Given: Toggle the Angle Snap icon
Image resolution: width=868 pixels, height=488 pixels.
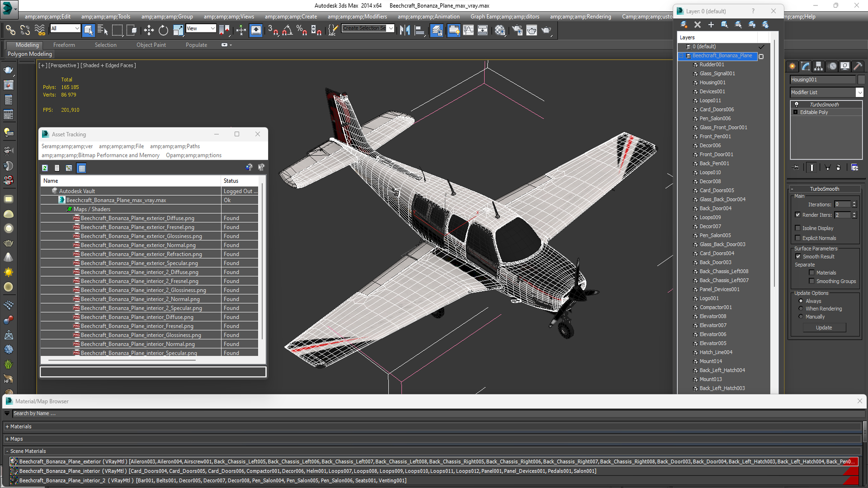Looking at the screenshot, I should [288, 30].
